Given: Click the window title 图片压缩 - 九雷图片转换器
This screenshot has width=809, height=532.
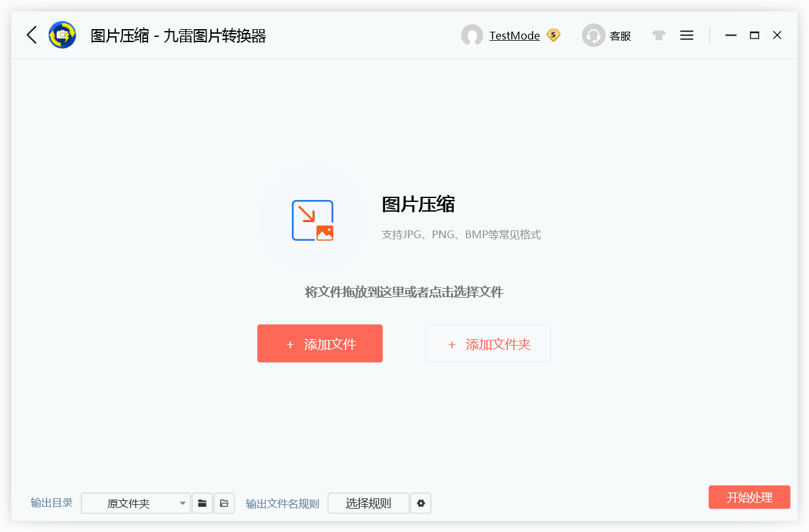Looking at the screenshot, I should (x=178, y=36).
